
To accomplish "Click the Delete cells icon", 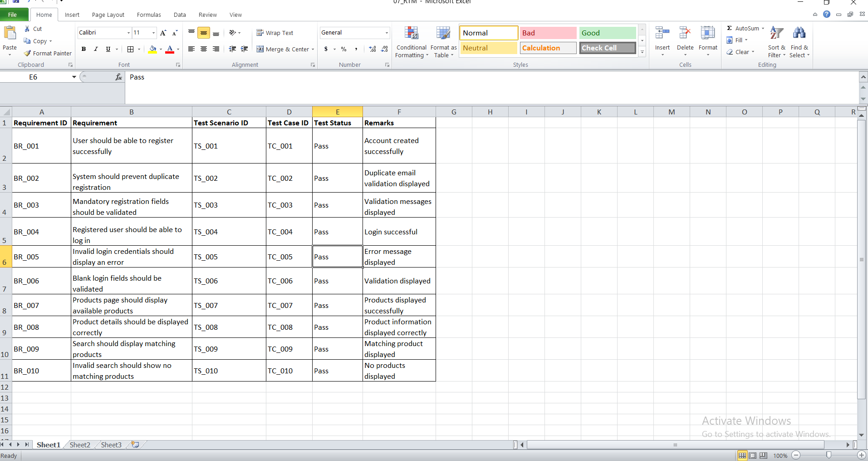I will [x=685, y=33].
